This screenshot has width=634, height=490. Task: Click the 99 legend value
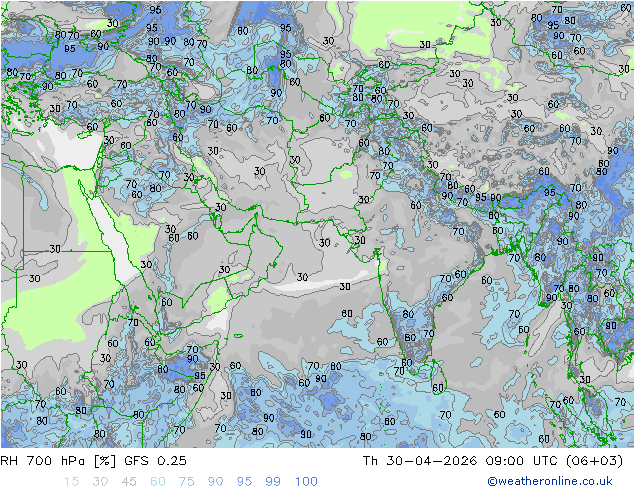tap(273, 482)
